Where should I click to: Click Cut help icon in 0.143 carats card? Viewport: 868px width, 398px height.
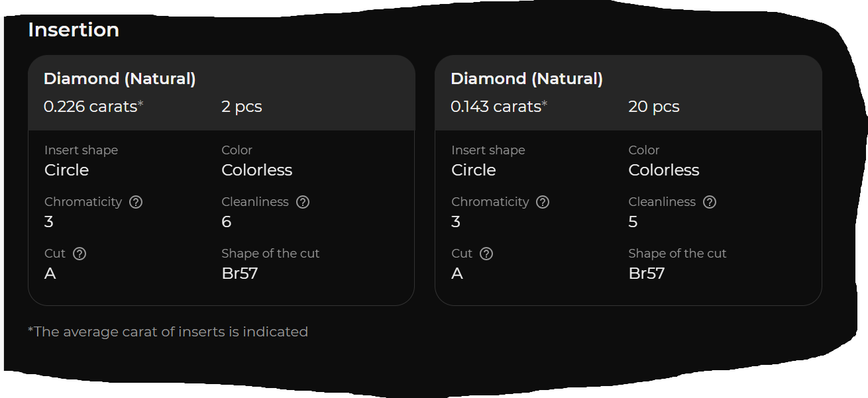point(486,254)
